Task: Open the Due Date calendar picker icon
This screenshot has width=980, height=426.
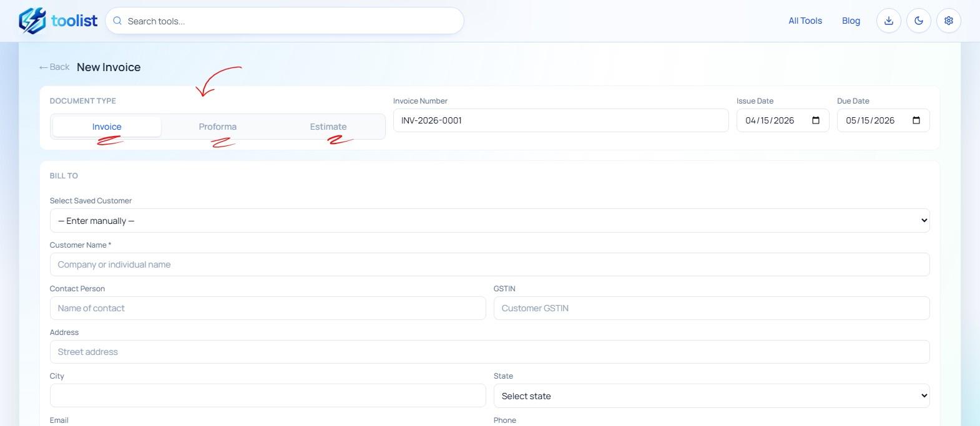Action: 916,120
